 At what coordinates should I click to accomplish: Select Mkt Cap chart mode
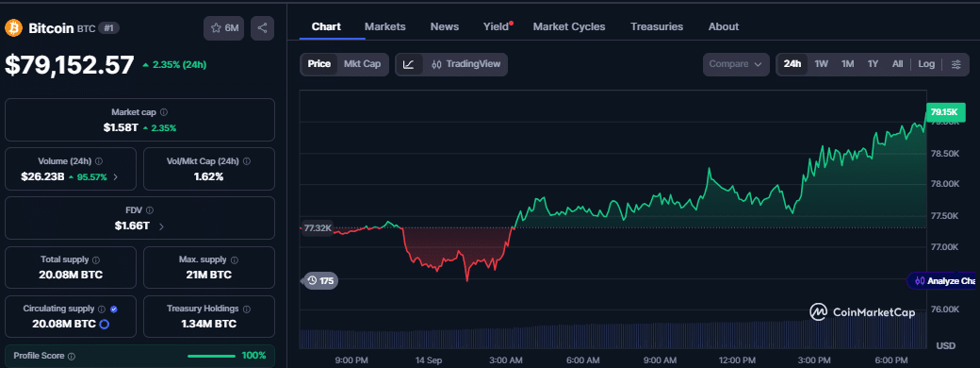363,64
